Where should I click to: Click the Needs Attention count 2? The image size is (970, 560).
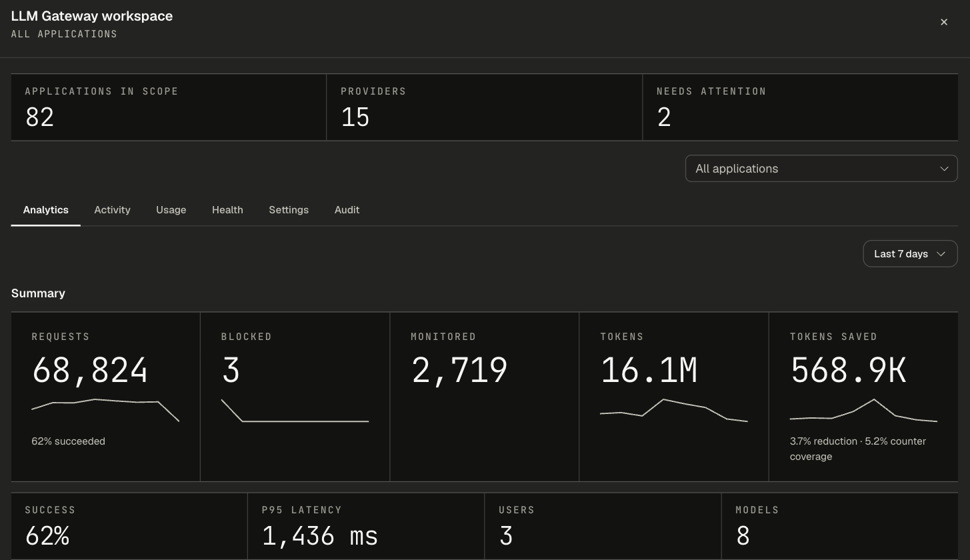tap(664, 117)
